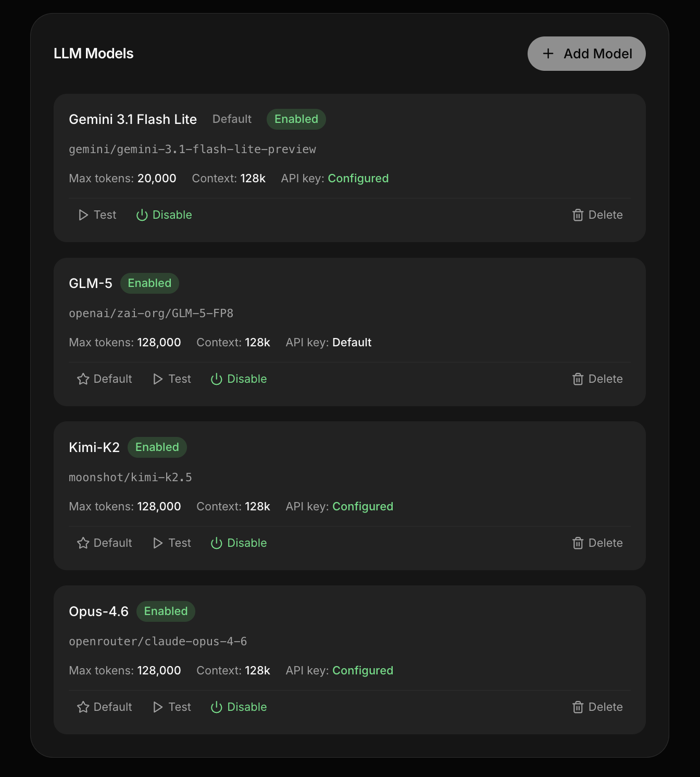Toggle Opus-4.6 off with Disable
This screenshot has height=777, width=700.
[x=239, y=707]
